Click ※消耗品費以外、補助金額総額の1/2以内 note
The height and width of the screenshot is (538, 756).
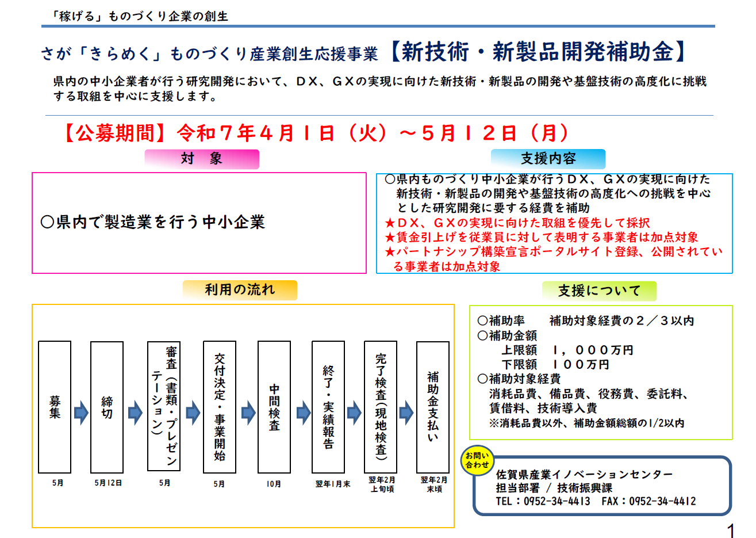586,423
